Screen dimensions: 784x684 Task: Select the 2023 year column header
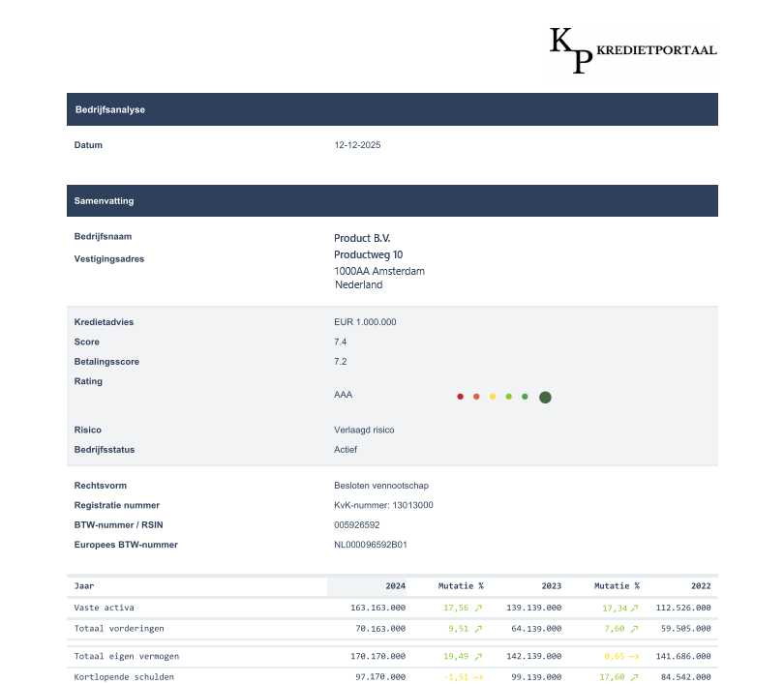click(x=550, y=586)
